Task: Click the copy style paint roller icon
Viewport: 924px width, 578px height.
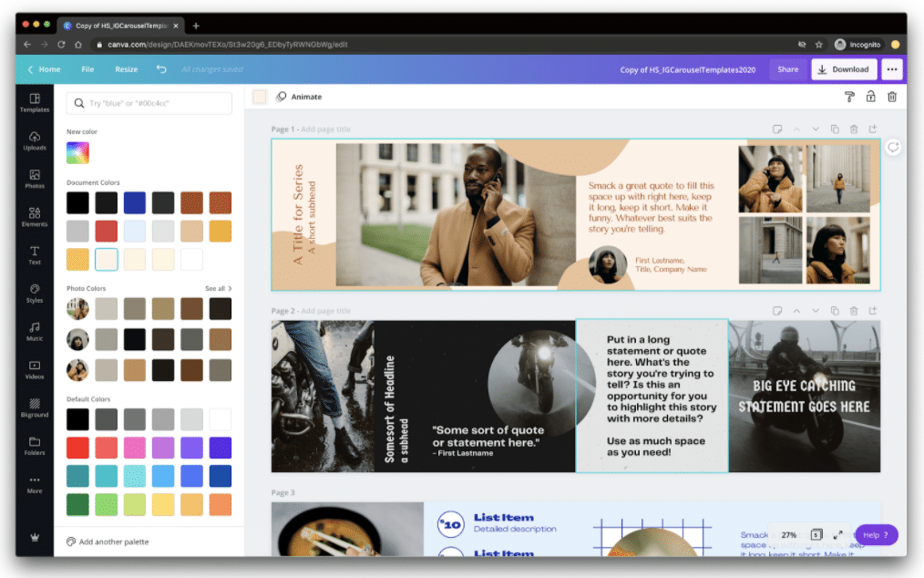Action: (x=849, y=97)
